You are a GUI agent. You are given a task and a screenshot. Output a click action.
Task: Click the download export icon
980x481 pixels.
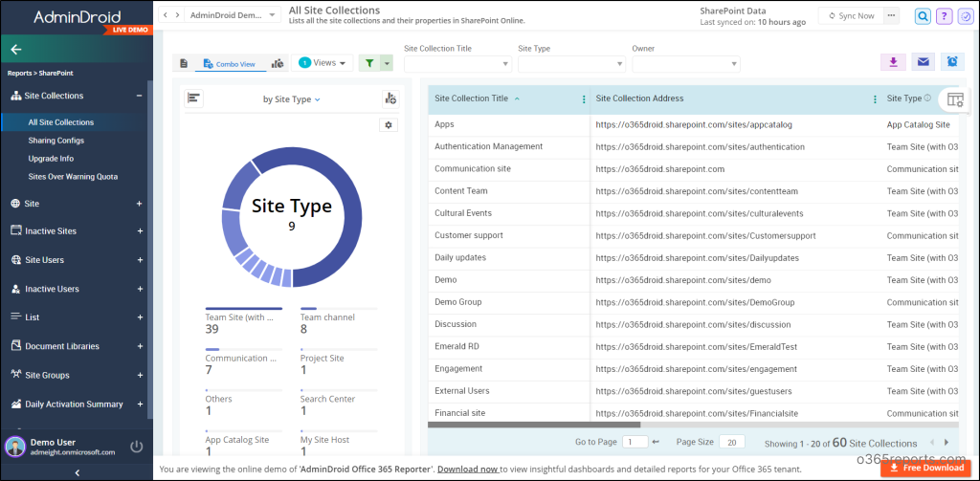(x=894, y=61)
